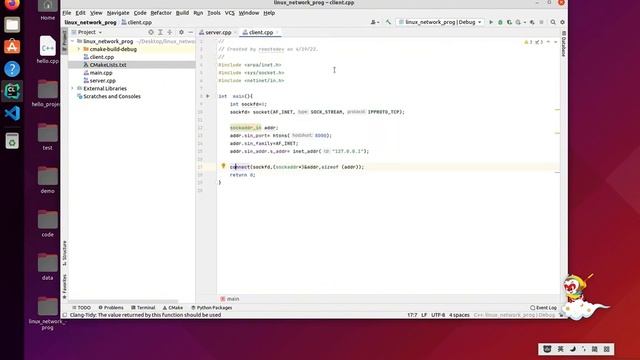Jump to previous highlighted error arrow
640x360 pixels.
click(x=548, y=42)
